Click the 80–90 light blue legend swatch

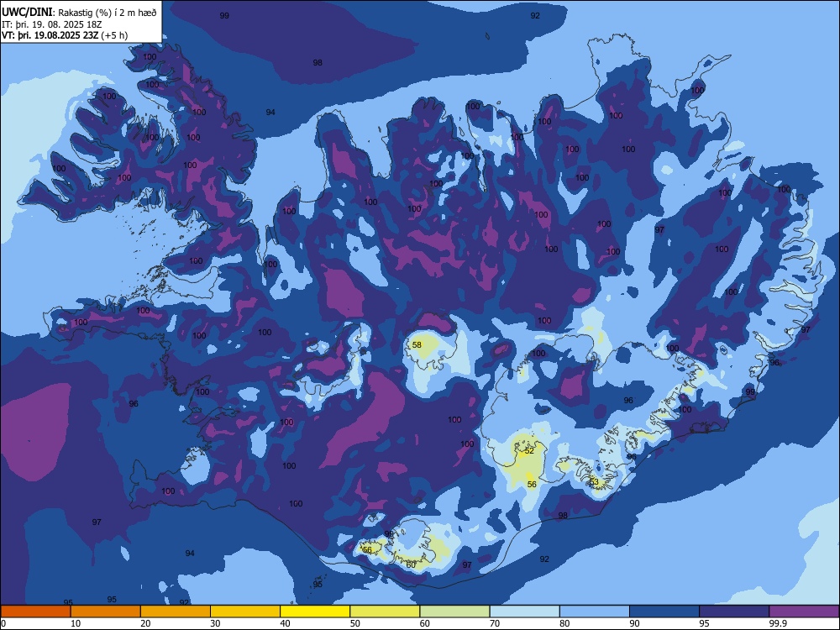tap(595, 612)
